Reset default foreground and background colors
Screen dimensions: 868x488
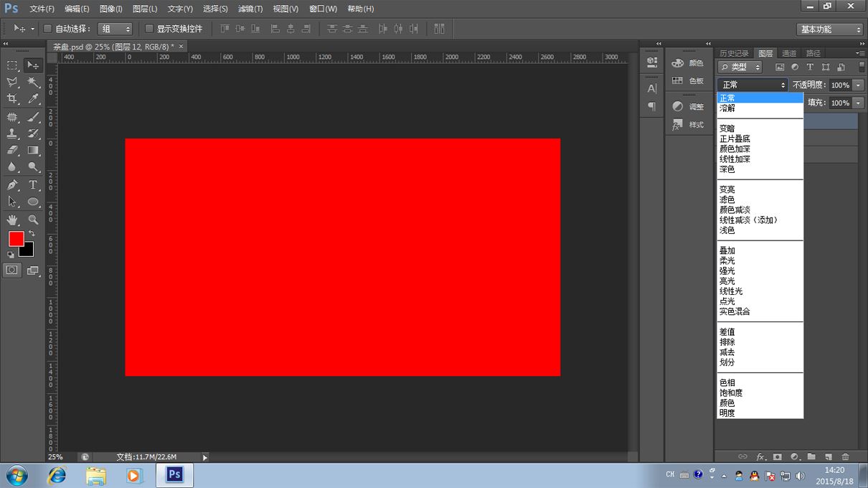(x=11, y=255)
